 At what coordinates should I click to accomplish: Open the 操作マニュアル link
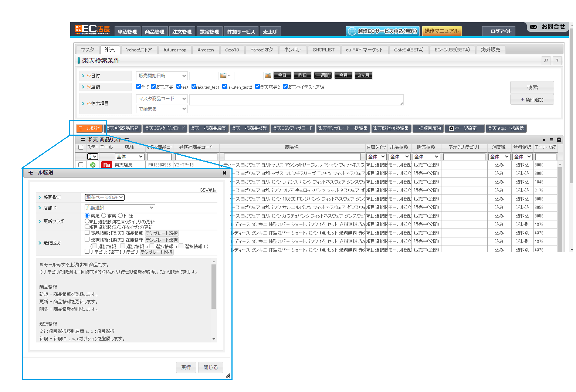point(442,31)
